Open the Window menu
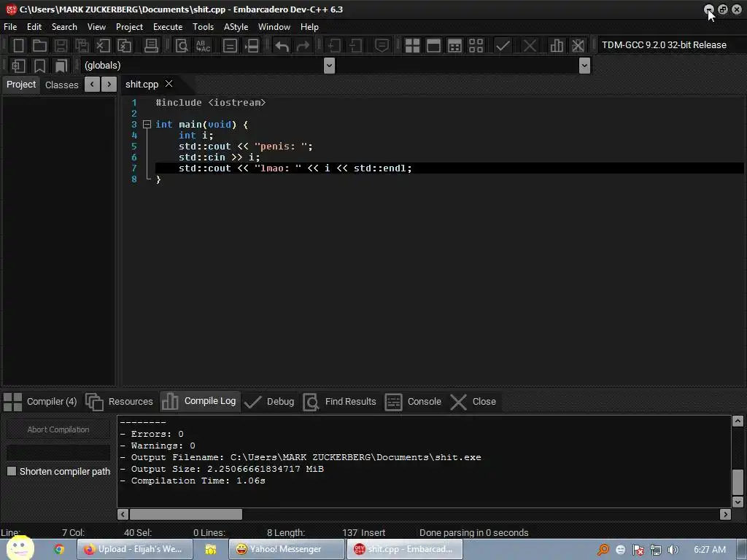The width and height of the screenshot is (747, 560). point(274,27)
